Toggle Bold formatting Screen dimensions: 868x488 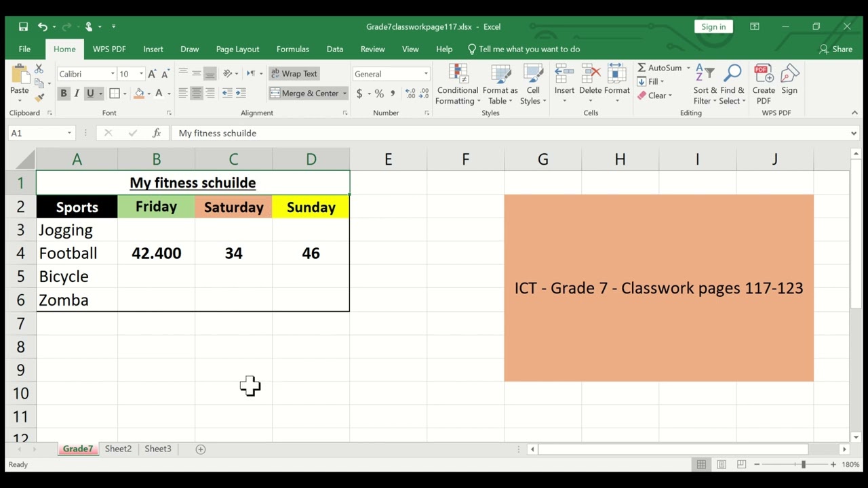pyautogui.click(x=64, y=94)
